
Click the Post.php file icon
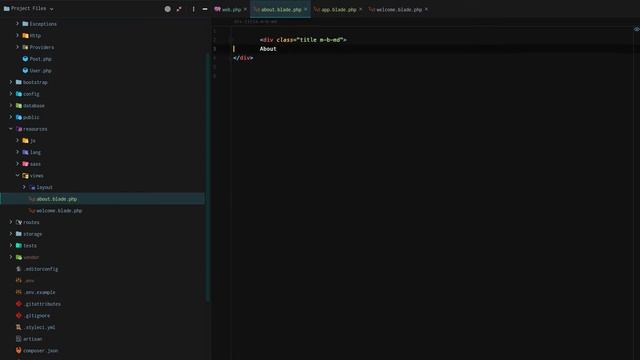(25, 59)
